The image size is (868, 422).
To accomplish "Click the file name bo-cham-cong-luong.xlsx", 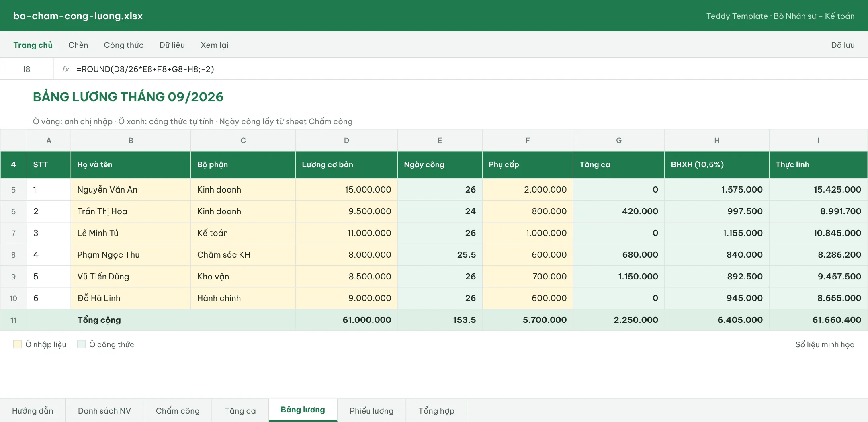I will [x=78, y=16].
